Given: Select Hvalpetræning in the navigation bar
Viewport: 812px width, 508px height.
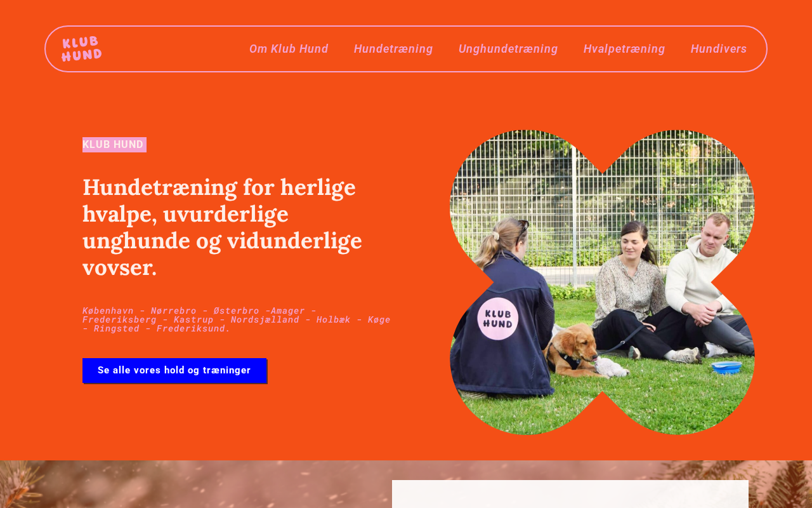Looking at the screenshot, I should 624,49.
